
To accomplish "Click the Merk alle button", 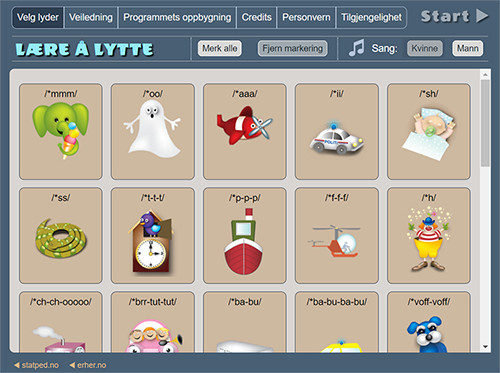I will click(220, 48).
